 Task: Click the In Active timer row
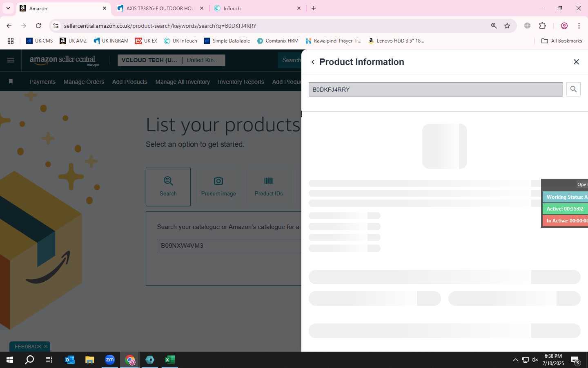click(x=565, y=221)
